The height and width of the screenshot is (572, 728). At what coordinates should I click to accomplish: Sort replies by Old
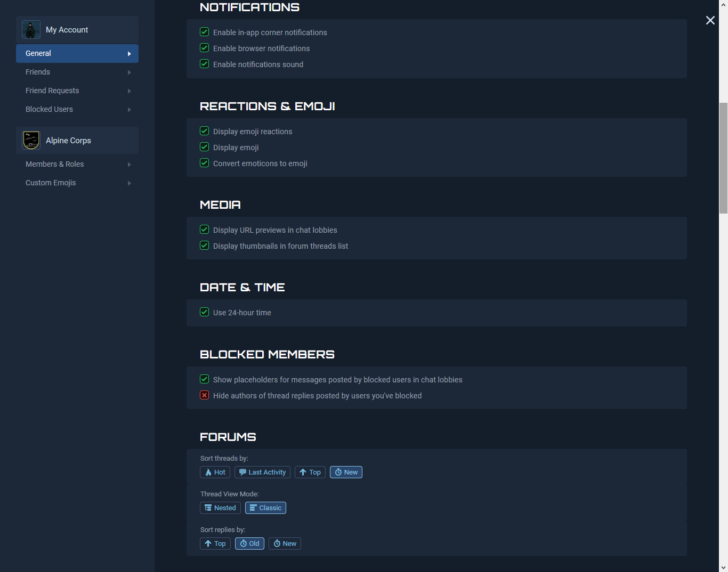tap(249, 544)
